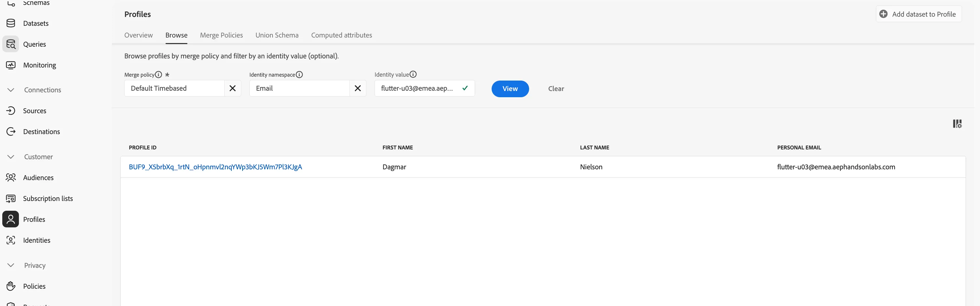Click the Identity value input field
The height and width of the screenshot is (306, 980).
click(x=424, y=88)
